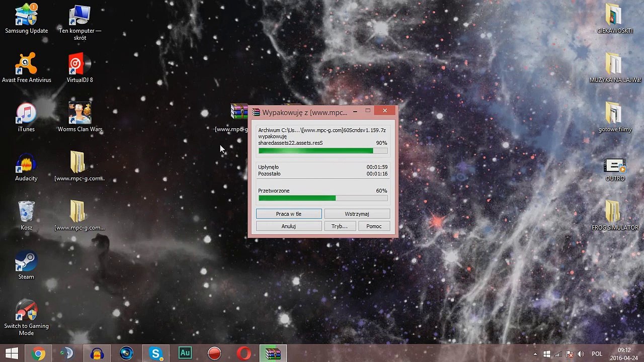
Task: Pause the extraction with Wstrzymaj
Action: click(357, 214)
